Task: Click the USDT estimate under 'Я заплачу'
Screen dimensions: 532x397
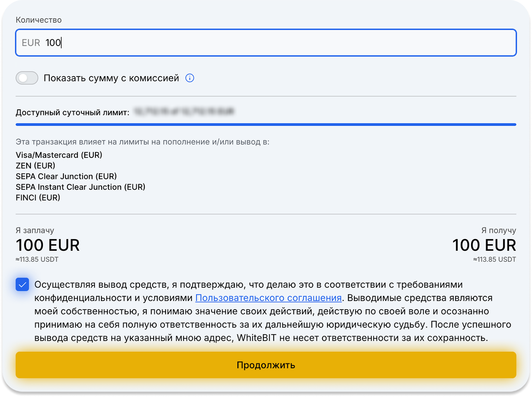Action: click(x=37, y=259)
